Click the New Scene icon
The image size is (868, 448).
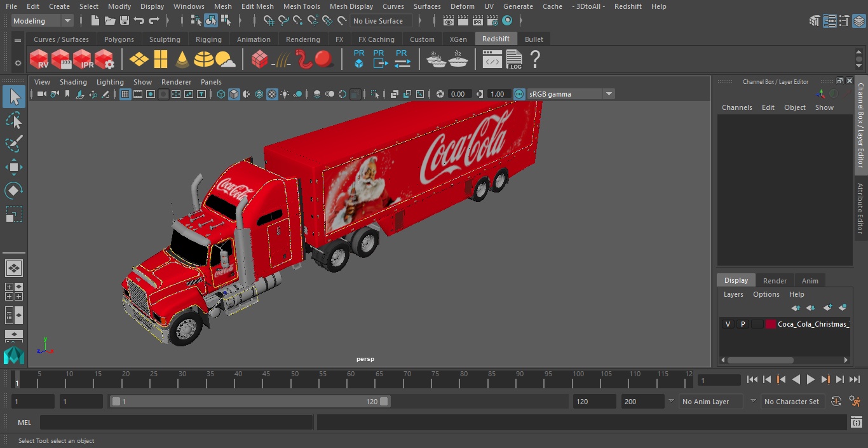point(95,21)
